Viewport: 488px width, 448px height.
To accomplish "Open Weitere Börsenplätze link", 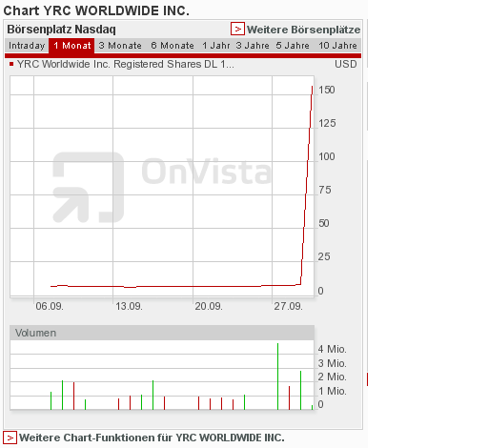I will [x=303, y=30].
